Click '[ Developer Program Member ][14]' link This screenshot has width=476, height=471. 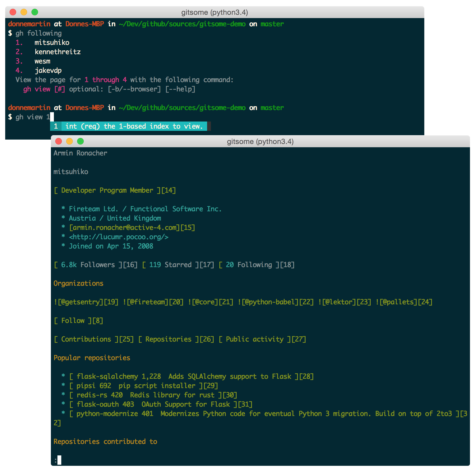pos(115,190)
